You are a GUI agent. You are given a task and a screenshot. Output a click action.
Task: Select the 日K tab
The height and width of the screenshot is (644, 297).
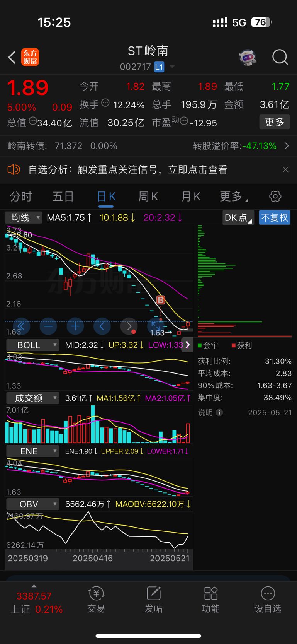pyautogui.click(x=106, y=196)
